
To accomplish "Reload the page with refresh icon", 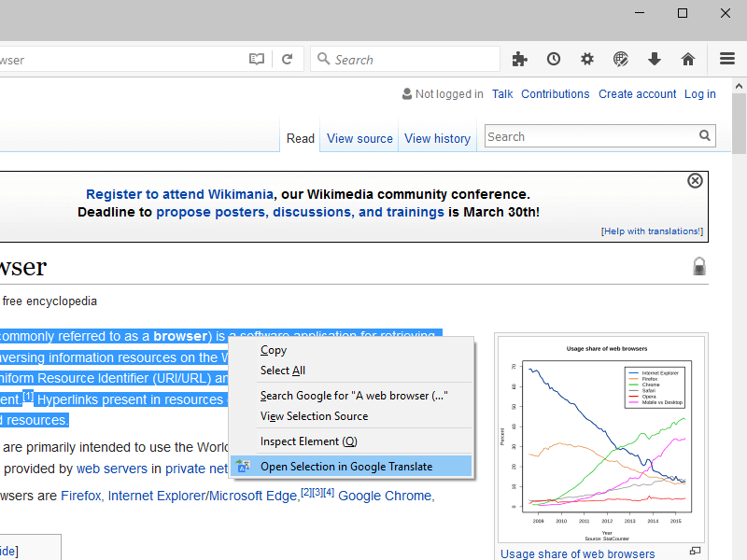I will click(x=287, y=59).
